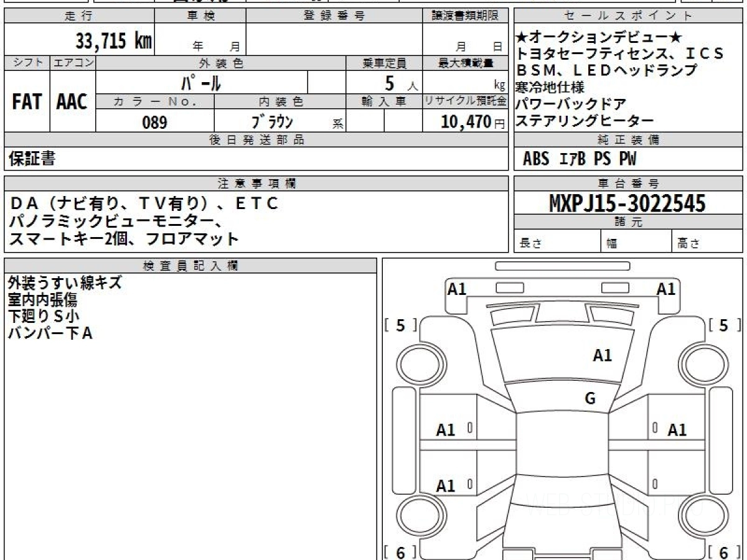Click the 保証書 entry
747x560 pixels.
coord(32,159)
